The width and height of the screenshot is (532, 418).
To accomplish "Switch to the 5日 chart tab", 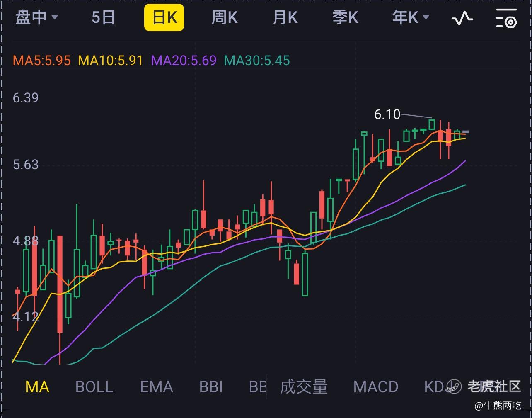I will [x=103, y=18].
